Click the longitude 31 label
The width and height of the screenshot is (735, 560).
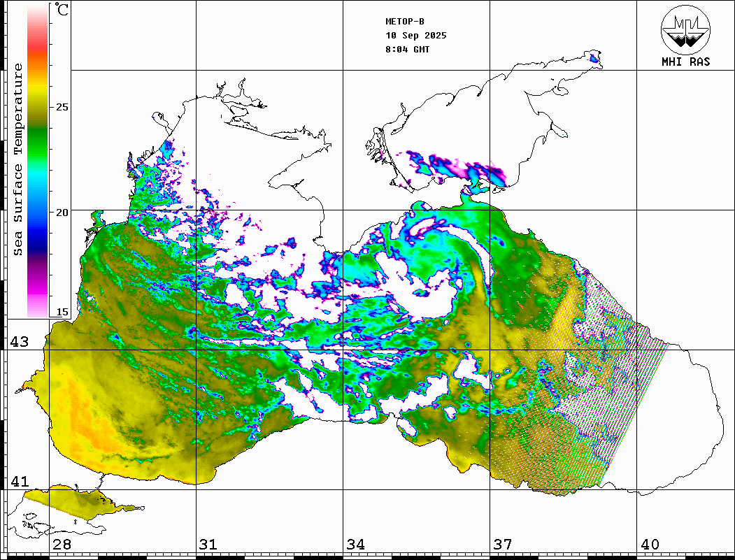tap(208, 545)
